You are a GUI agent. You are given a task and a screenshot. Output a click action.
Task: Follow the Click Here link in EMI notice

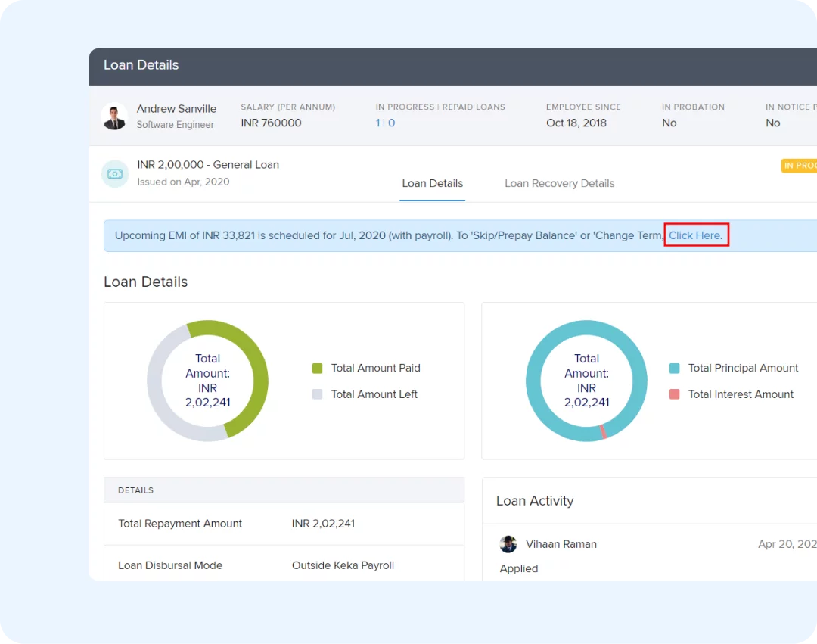pyautogui.click(x=695, y=235)
